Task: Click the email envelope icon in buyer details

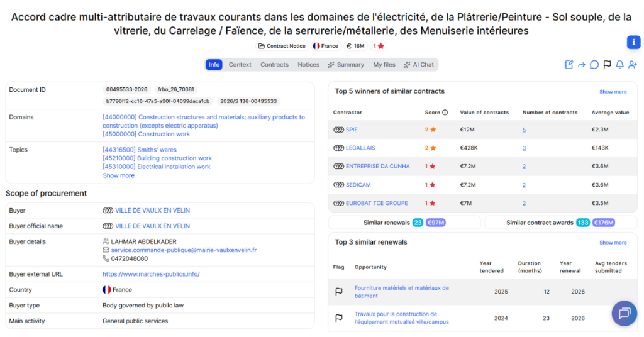Action: tap(106, 250)
